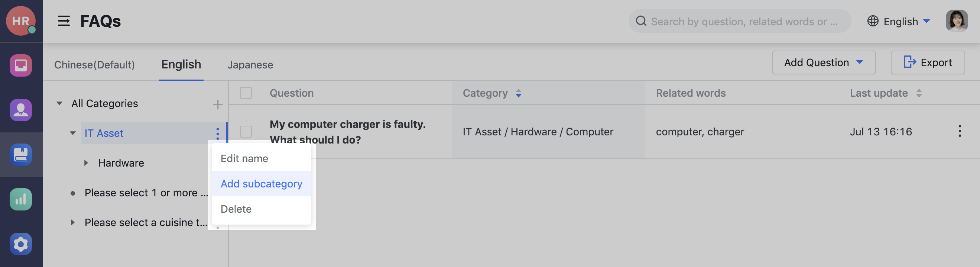Choose Add subcategory from the context menu
The width and height of the screenshot is (980, 267).
click(x=262, y=184)
